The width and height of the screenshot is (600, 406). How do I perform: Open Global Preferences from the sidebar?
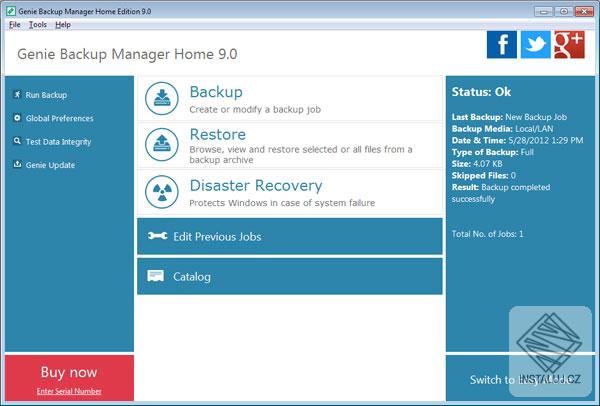[x=60, y=118]
